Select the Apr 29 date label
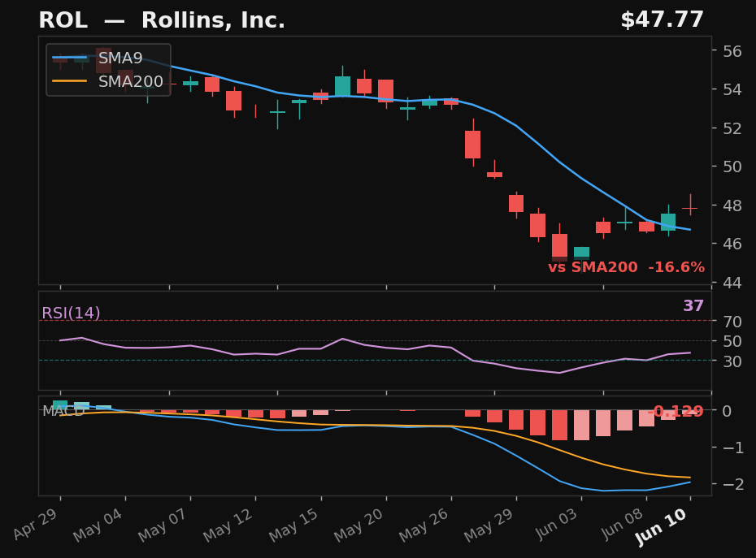Viewport: 756px width, 558px height. (x=36, y=523)
